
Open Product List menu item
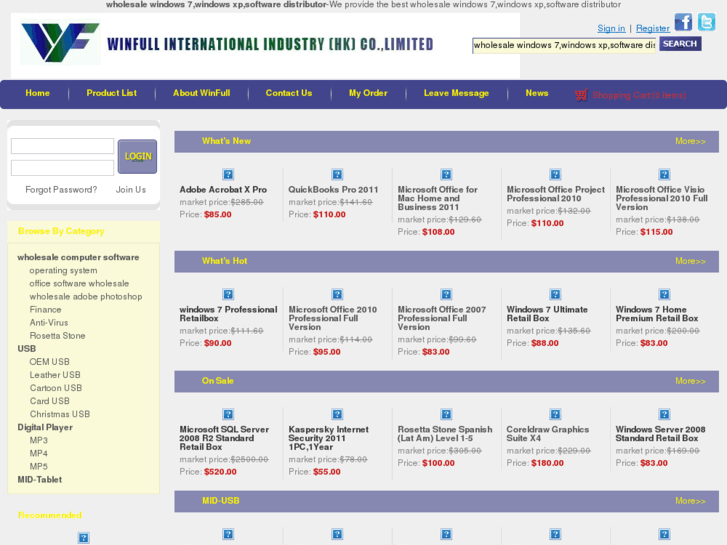click(111, 93)
